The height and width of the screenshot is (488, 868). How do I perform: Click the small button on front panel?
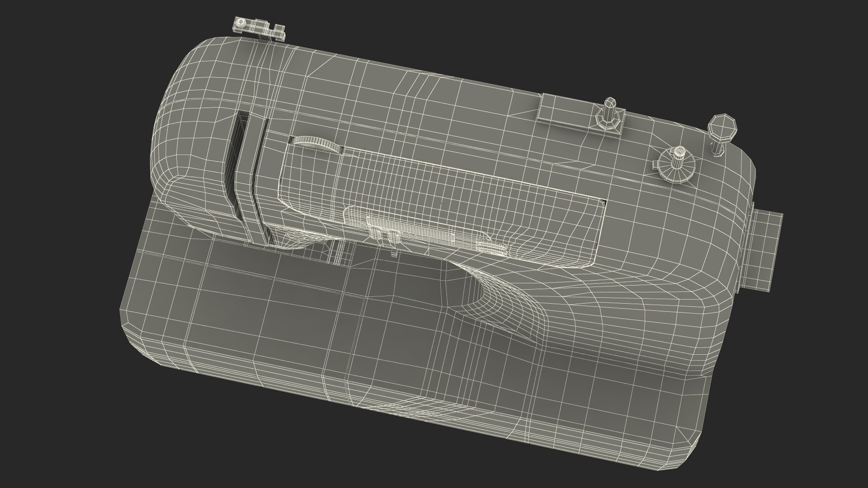pos(491,247)
